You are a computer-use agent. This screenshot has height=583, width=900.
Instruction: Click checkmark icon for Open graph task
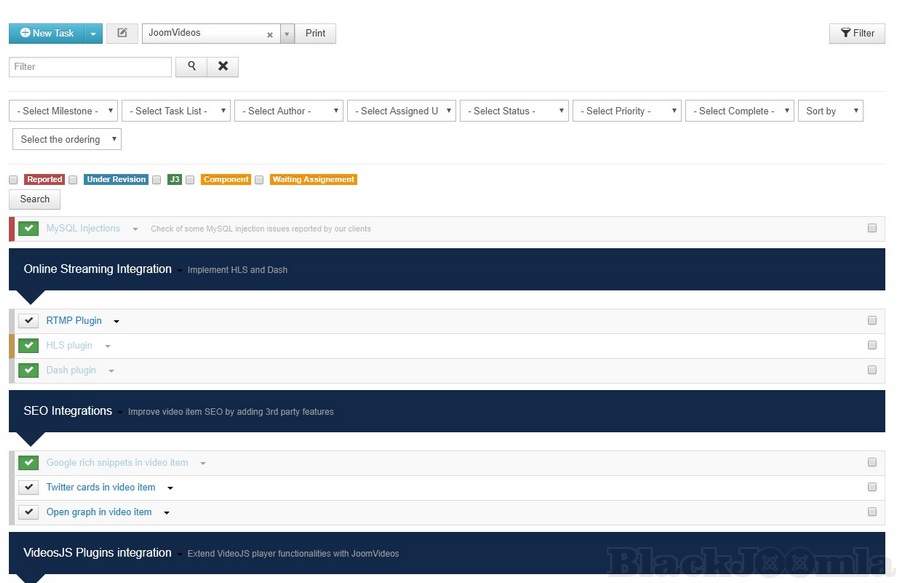(x=28, y=512)
